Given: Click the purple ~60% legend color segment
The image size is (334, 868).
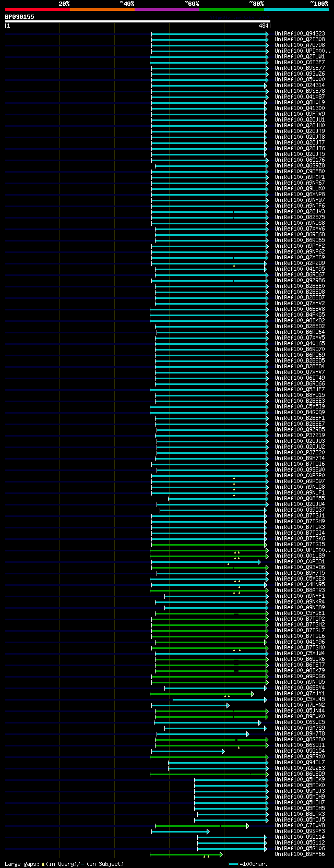Looking at the screenshot, I should coord(167,9).
